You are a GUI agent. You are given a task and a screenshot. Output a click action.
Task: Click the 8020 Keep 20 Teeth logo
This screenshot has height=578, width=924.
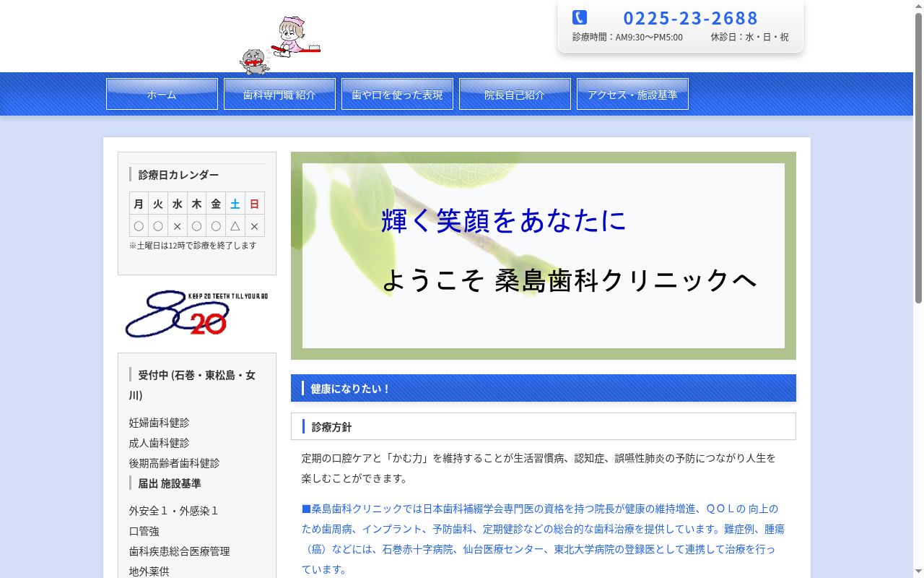(196, 314)
